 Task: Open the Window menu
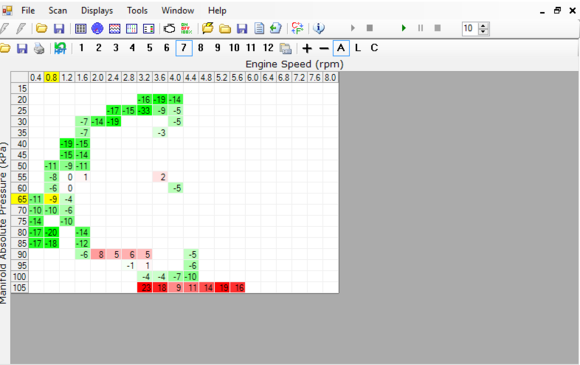click(x=178, y=11)
